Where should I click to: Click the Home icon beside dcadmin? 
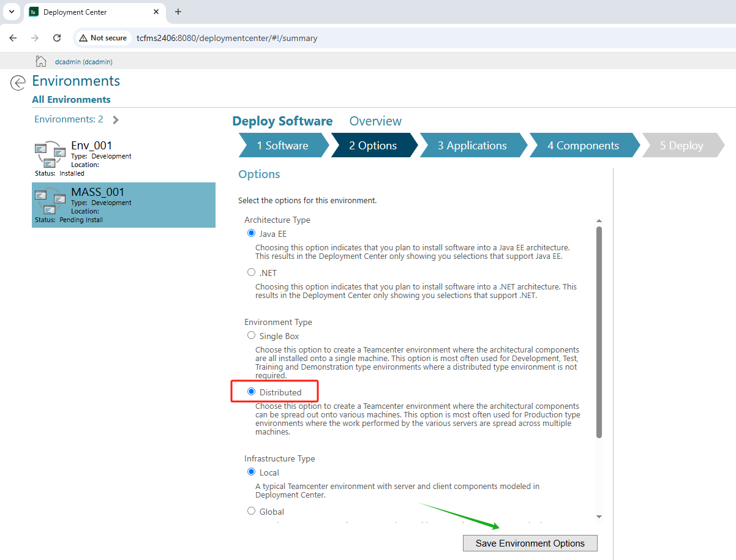pyautogui.click(x=41, y=61)
